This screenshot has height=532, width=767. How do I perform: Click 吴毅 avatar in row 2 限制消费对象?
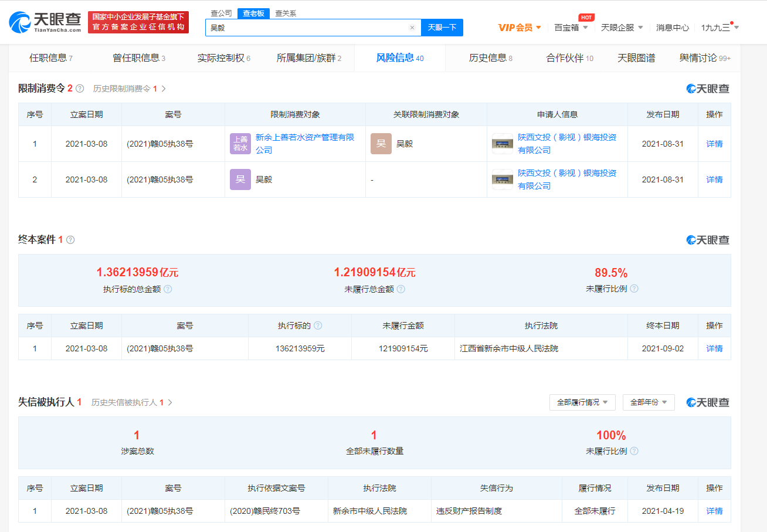pyautogui.click(x=240, y=179)
